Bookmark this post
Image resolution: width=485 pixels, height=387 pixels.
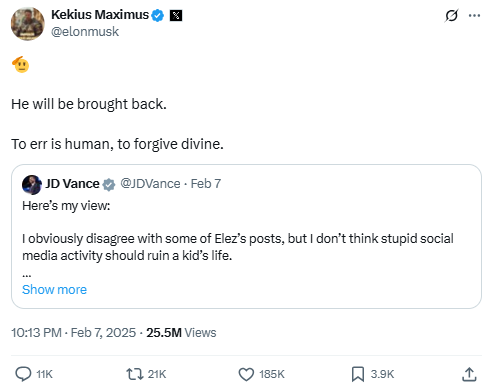tap(358, 374)
